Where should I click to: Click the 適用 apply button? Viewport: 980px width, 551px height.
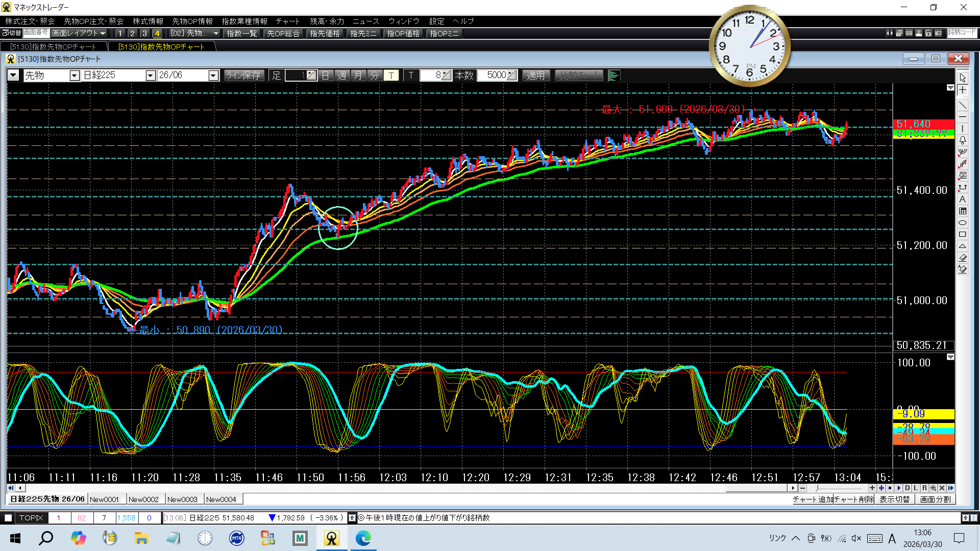click(535, 76)
